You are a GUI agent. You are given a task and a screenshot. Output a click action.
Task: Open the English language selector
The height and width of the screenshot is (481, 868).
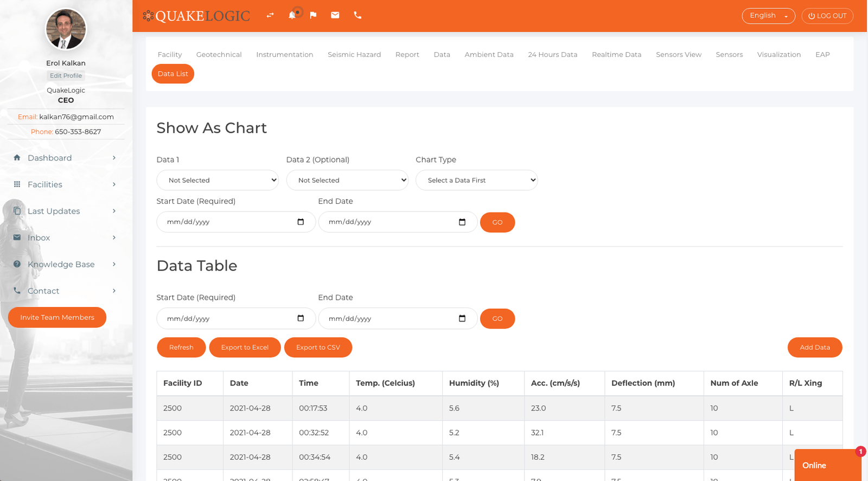tap(768, 16)
